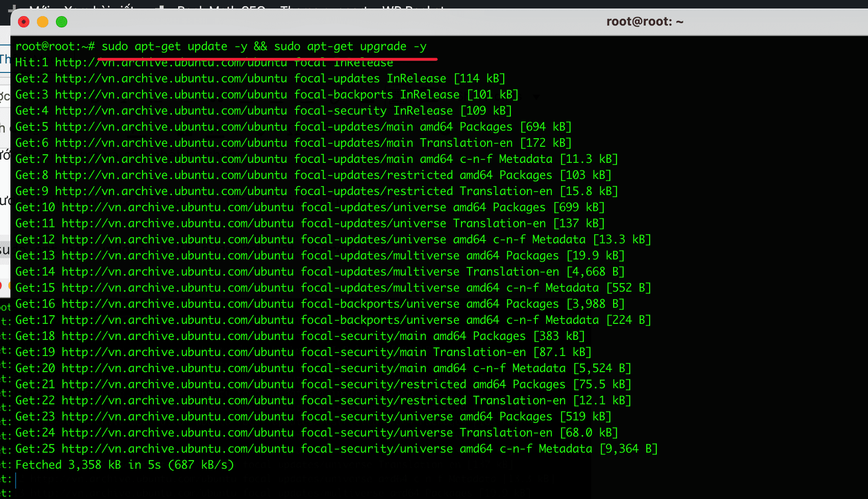The image size is (868, 499).
Task: Maximize terminal with the green button
Action: (62, 22)
